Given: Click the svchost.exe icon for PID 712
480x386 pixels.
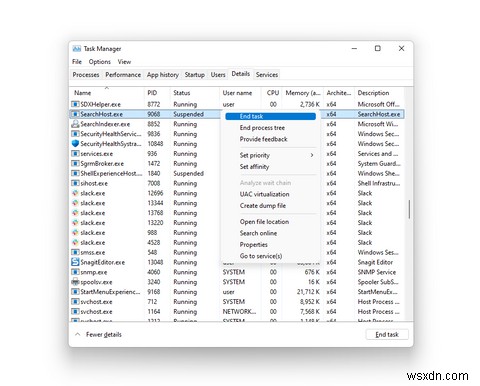Looking at the screenshot, I should pyautogui.click(x=75, y=302).
